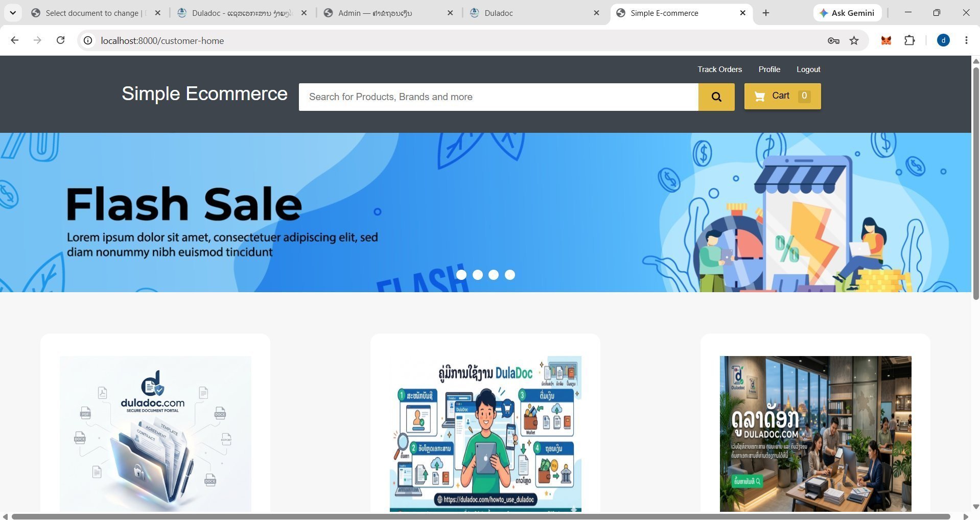Screen dimensions: 980x520
Task: Focus the product search input field
Action: [498, 97]
